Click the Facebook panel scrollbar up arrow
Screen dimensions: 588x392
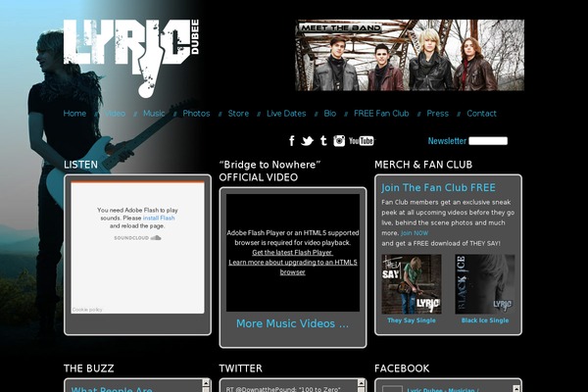tap(516, 388)
